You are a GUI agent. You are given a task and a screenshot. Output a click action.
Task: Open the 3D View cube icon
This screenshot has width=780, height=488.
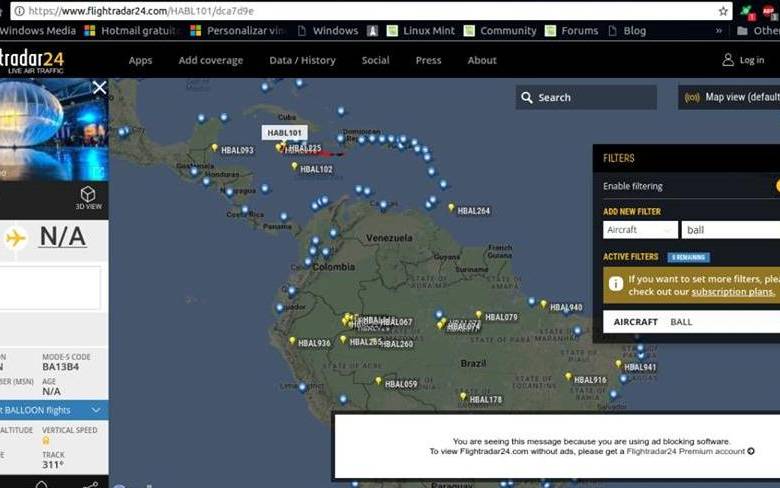88,194
